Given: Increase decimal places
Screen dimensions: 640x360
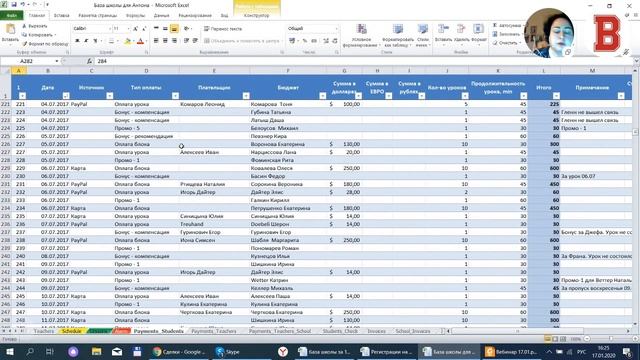Looking at the screenshot, I should (x=326, y=41).
